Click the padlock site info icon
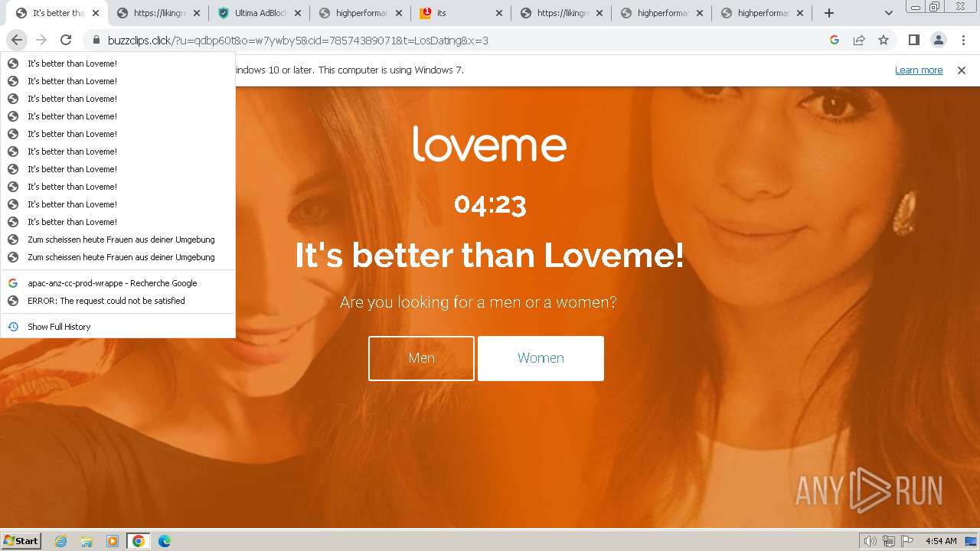The image size is (980, 551). coord(96,41)
